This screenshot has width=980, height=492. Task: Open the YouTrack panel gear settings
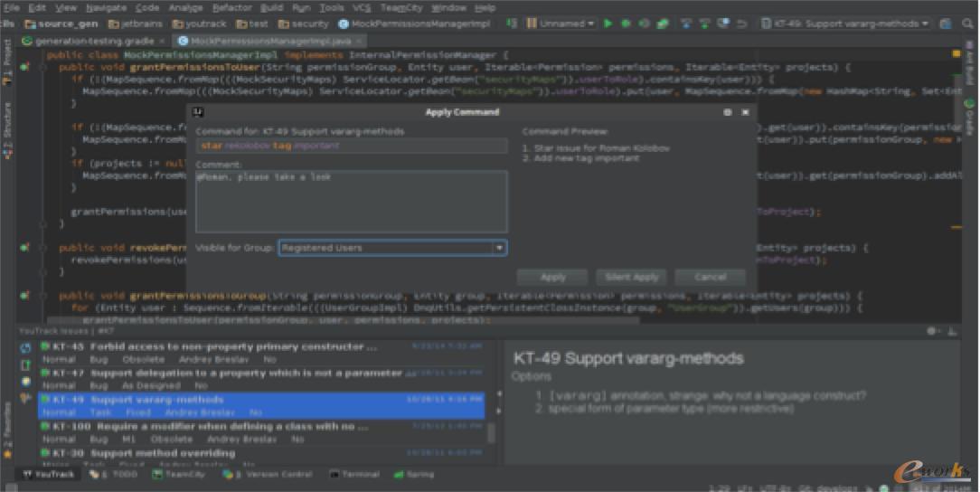tap(932, 331)
